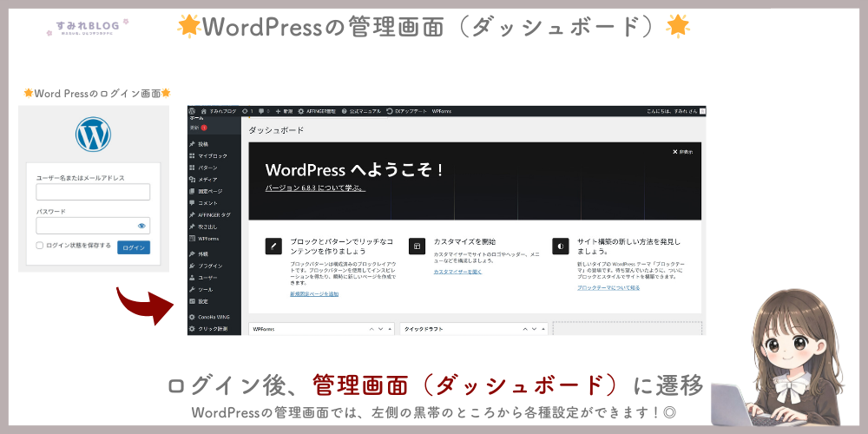
Task: Click the 新規 plus item in the admin bar
Action: point(284,111)
